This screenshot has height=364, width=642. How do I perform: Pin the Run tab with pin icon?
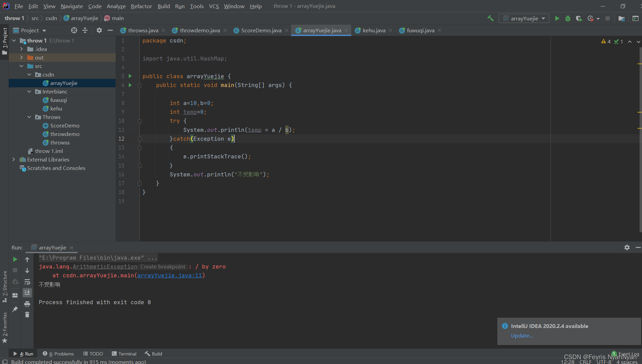click(x=15, y=309)
